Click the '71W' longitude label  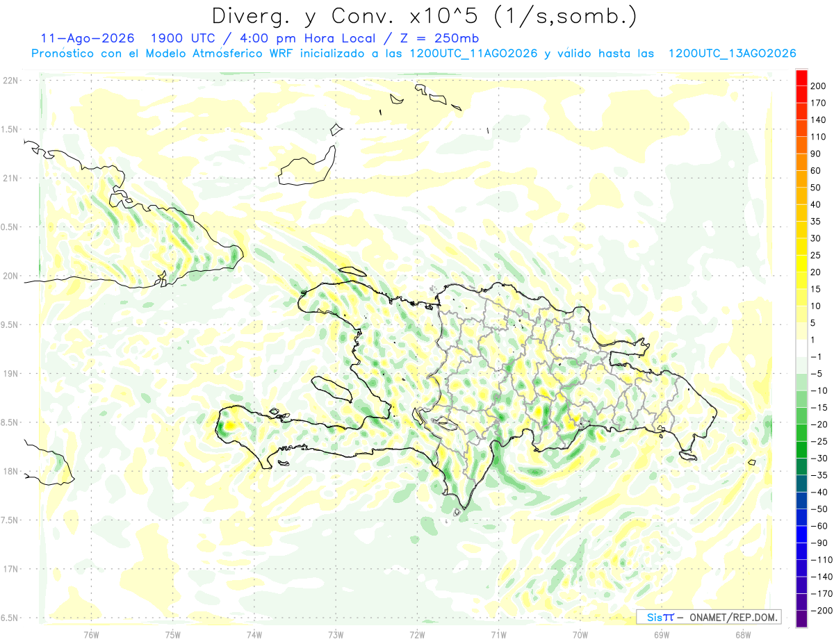coord(498,634)
